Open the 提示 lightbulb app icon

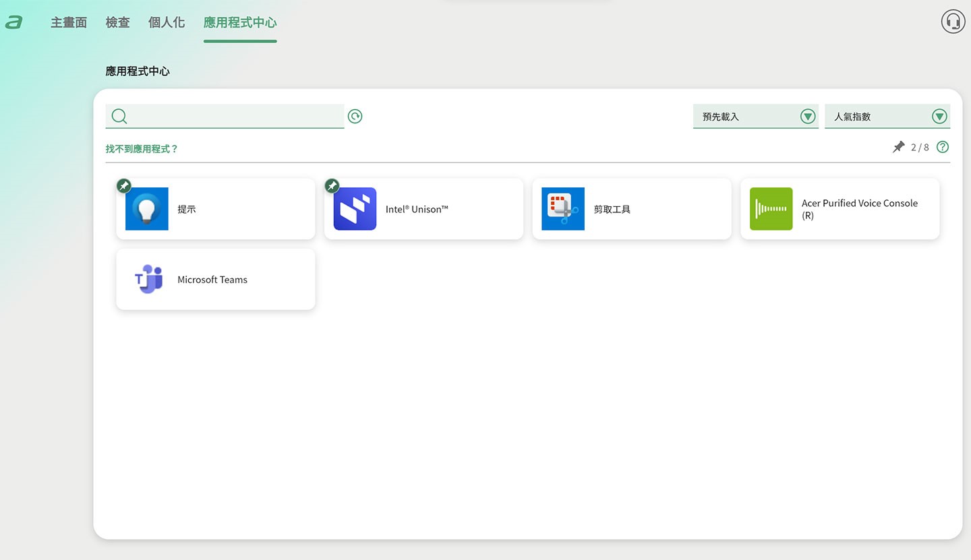coord(147,209)
